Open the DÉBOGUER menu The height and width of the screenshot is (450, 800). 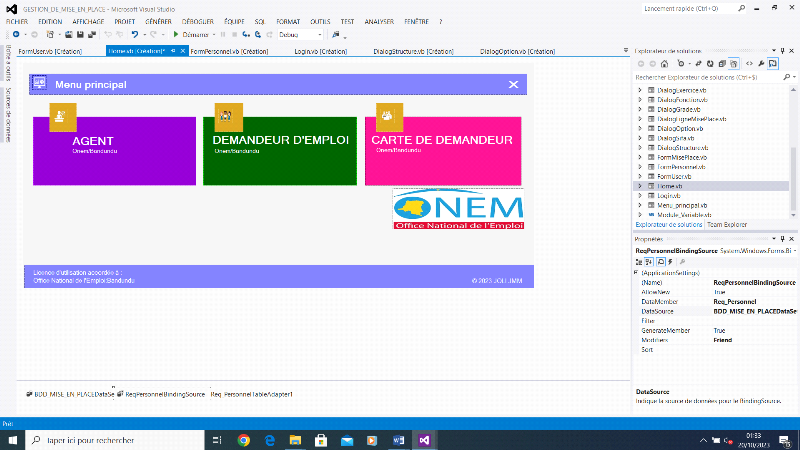click(x=198, y=20)
